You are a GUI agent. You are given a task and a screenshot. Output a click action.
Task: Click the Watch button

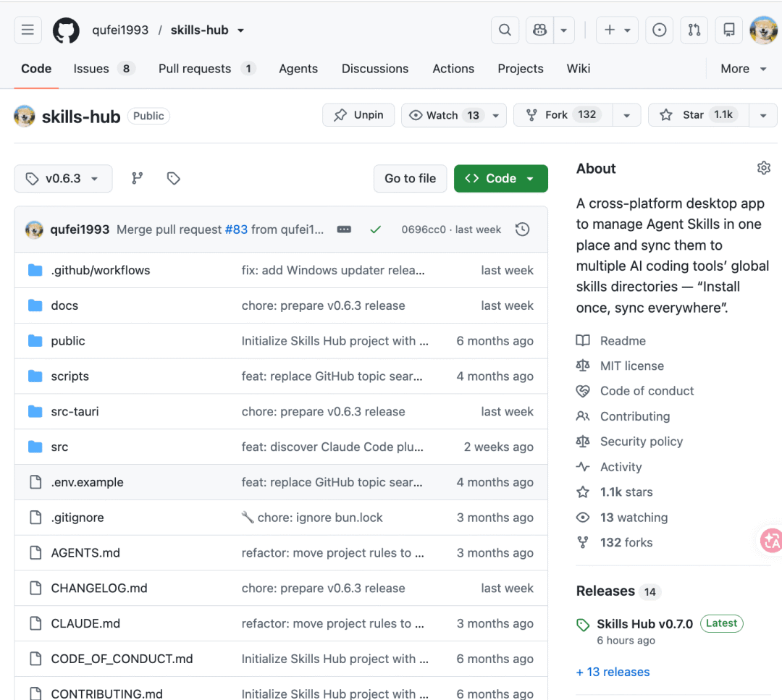point(445,115)
